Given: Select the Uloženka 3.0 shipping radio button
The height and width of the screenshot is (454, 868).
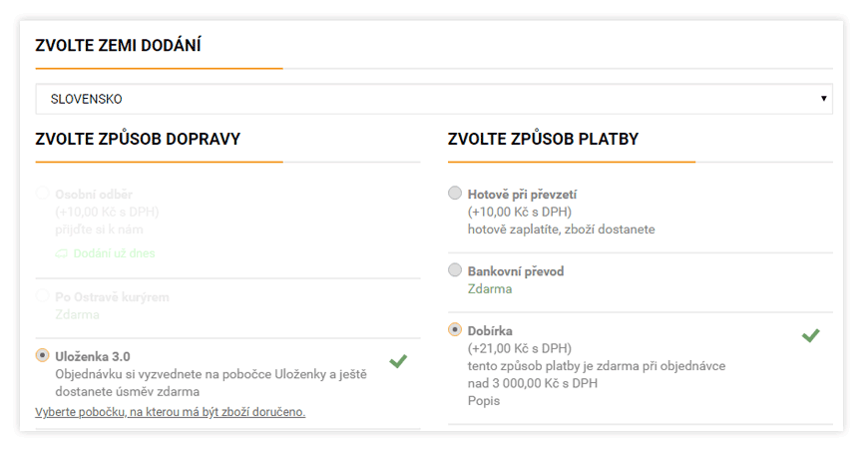Looking at the screenshot, I should point(42,355).
